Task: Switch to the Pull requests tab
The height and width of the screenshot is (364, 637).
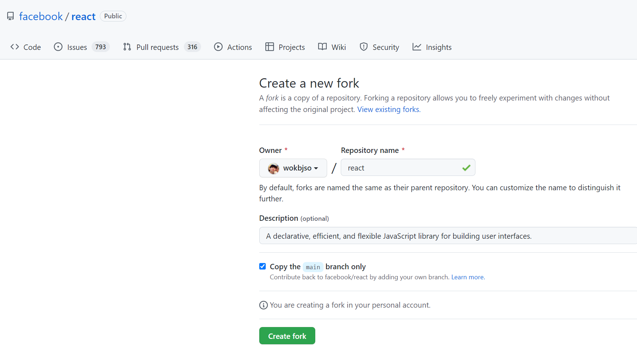Action: (162, 47)
